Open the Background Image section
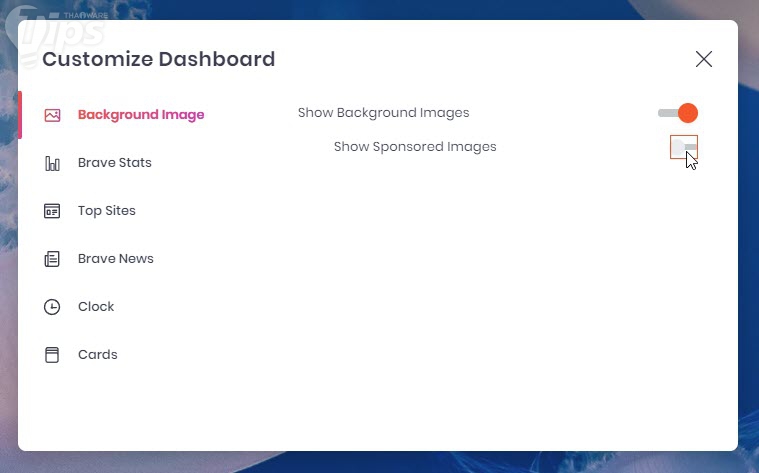This screenshot has height=473, width=759. [x=141, y=115]
